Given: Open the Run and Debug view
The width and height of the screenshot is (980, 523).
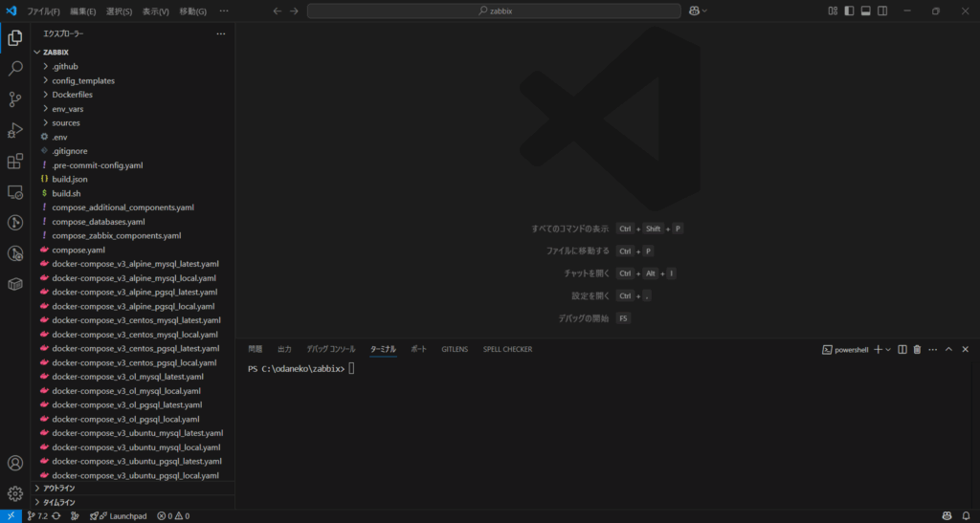Looking at the screenshot, I should [15, 130].
